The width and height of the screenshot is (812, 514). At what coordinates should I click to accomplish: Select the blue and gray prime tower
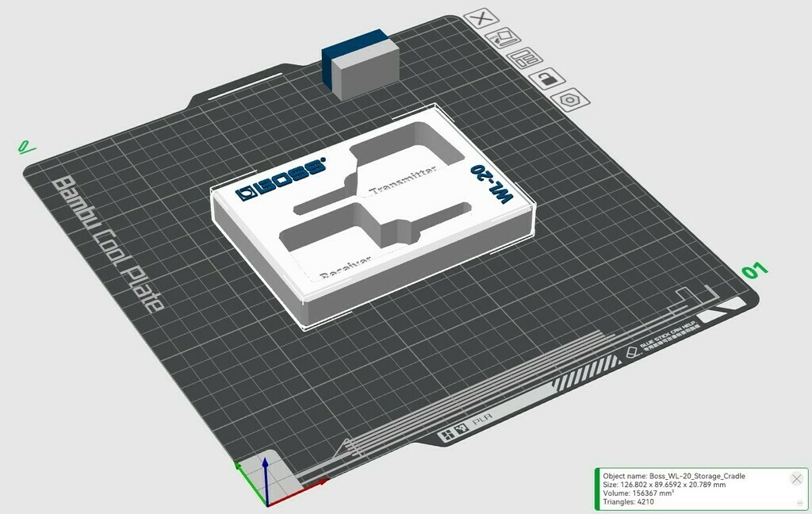[361, 64]
